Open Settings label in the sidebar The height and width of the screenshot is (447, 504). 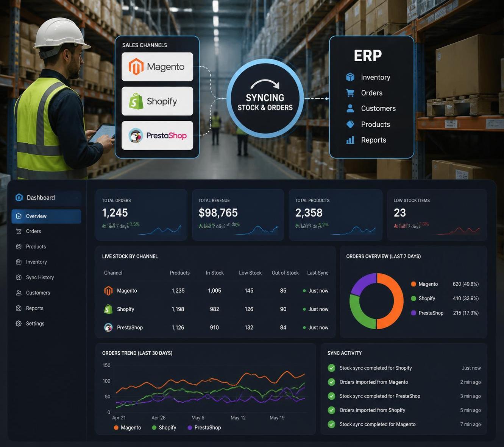(x=35, y=324)
